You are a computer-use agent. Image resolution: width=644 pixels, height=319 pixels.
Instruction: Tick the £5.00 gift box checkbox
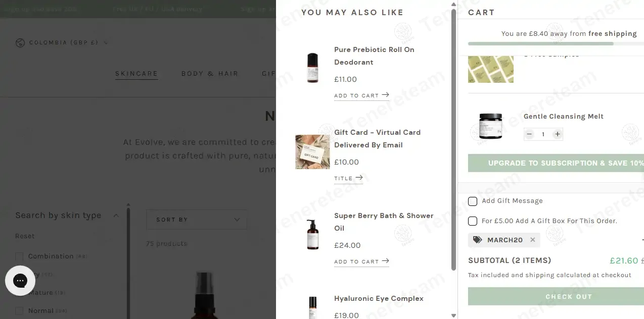pos(473,221)
